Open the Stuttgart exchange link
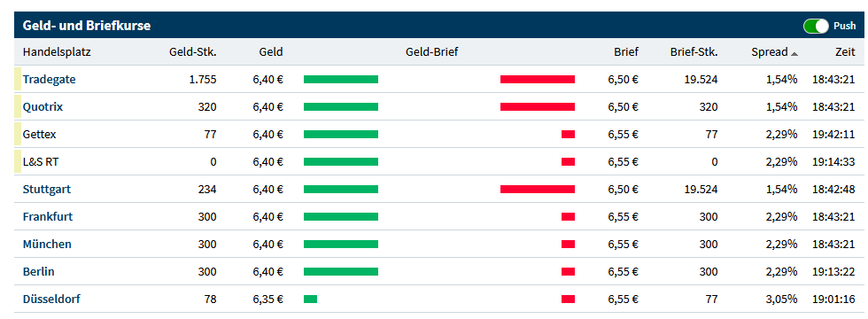Image resolution: width=868 pixels, height=319 pixels. (x=46, y=190)
